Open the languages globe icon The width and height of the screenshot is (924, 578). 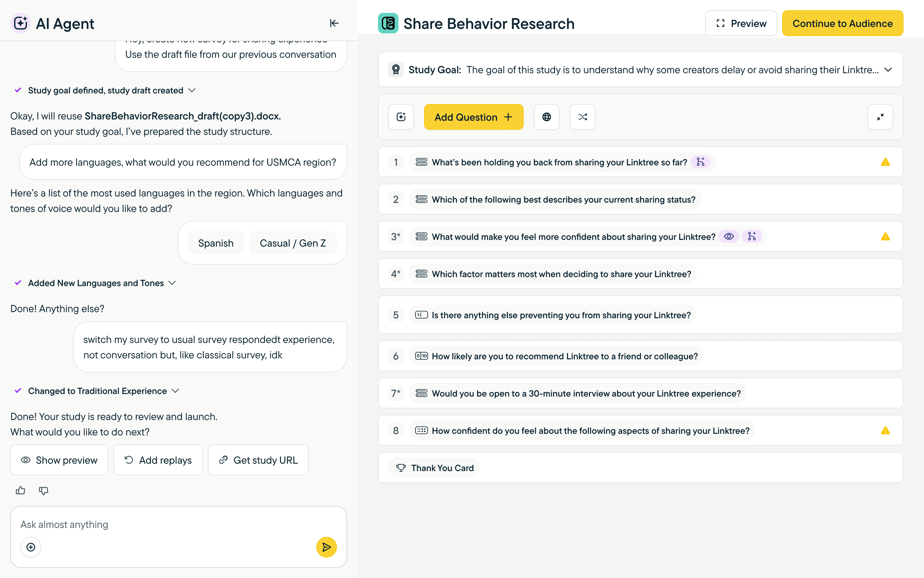pyautogui.click(x=546, y=117)
